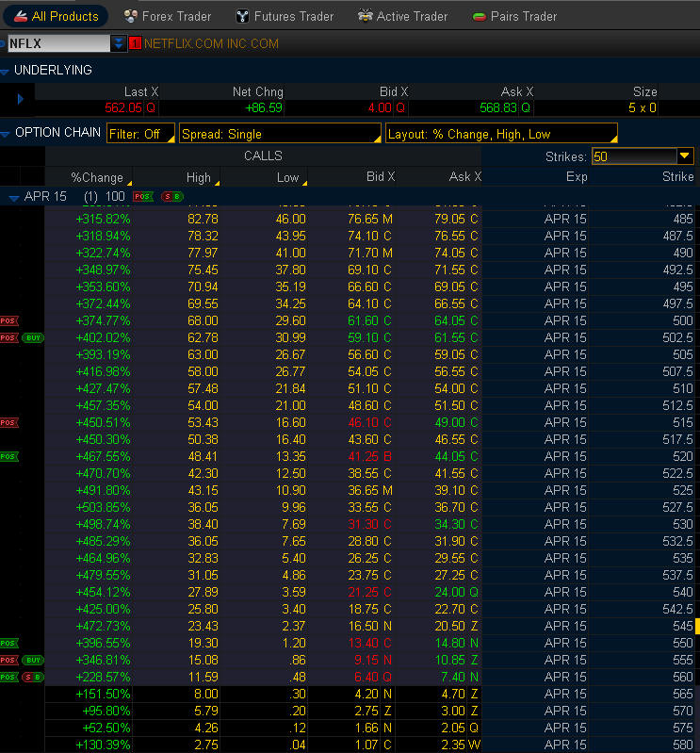The width and height of the screenshot is (700, 753).
Task: Open the Pairs Trader tab
Action: pyautogui.click(x=514, y=16)
